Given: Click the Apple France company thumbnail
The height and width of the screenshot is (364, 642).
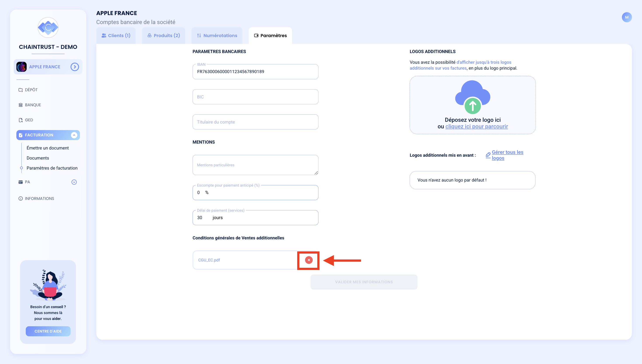Looking at the screenshot, I should tap(21, 67).
